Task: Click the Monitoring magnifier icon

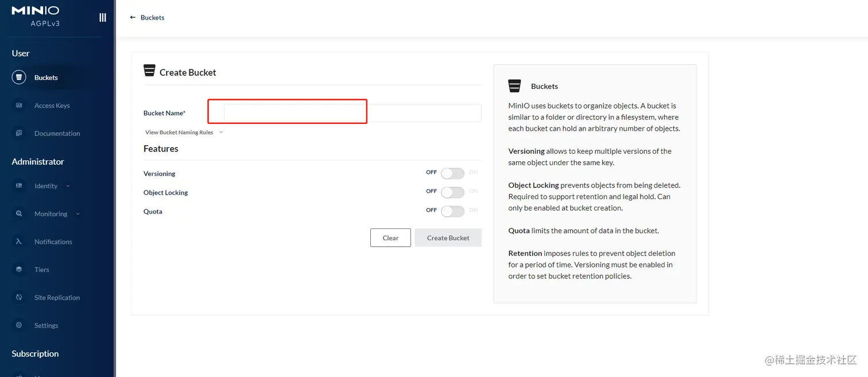Action: pos(19,213)
